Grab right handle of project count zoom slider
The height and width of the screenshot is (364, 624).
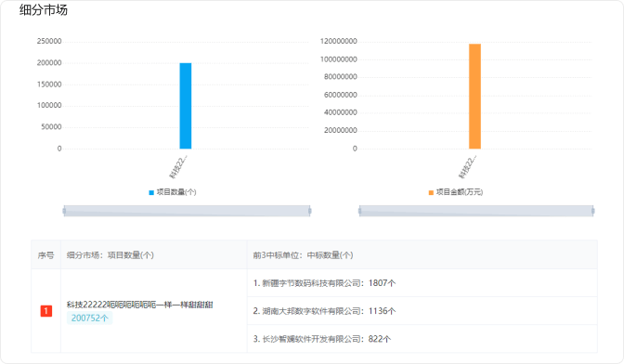[x=309, y=211]
